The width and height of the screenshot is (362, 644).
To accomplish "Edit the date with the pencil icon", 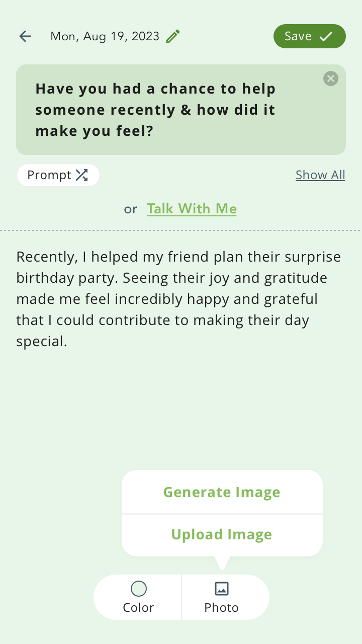I will tap(173, 36).
